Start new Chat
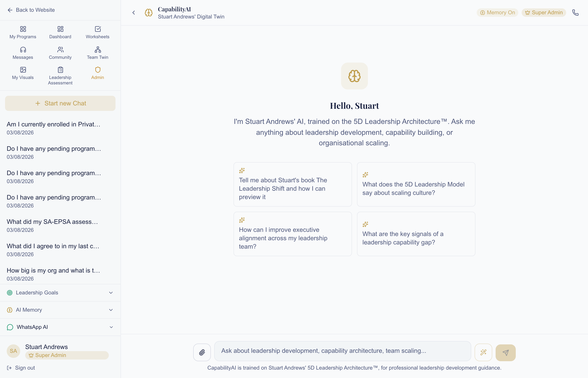Viewport: 588px width, 378px height. 60,103
